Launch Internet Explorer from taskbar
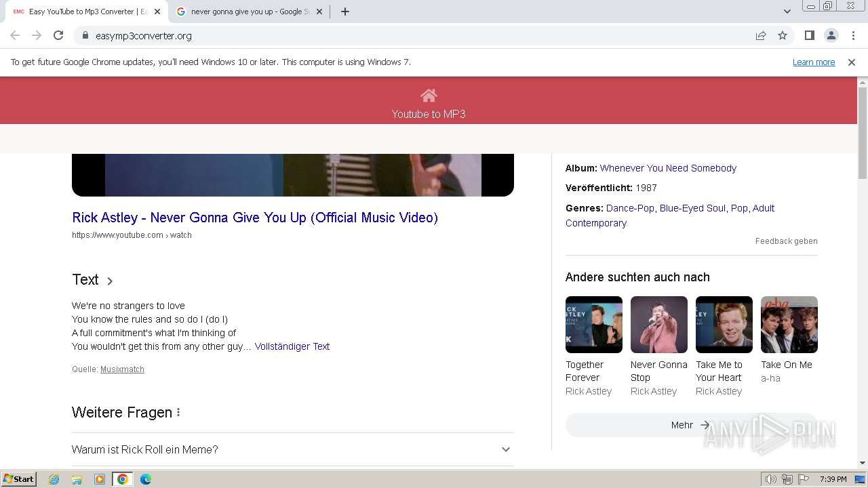 (54, 479)
